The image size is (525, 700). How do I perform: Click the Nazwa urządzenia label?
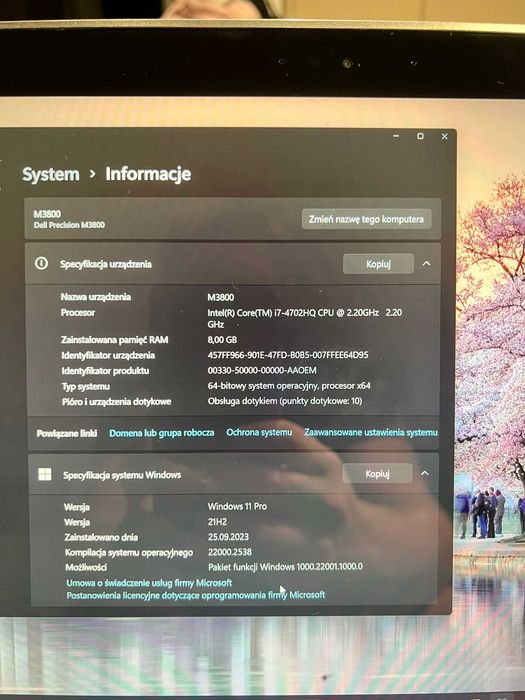click(x=96, y=297)
